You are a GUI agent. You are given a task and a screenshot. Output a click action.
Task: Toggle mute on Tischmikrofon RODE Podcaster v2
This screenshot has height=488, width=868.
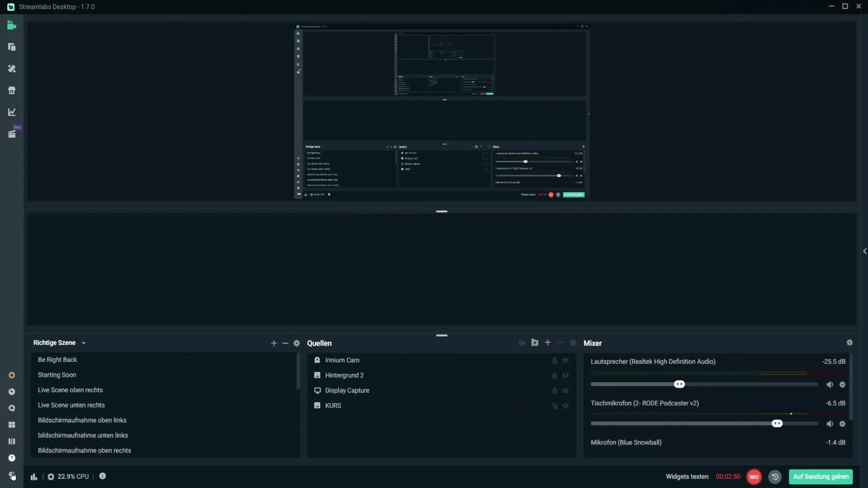click(829, 423)
